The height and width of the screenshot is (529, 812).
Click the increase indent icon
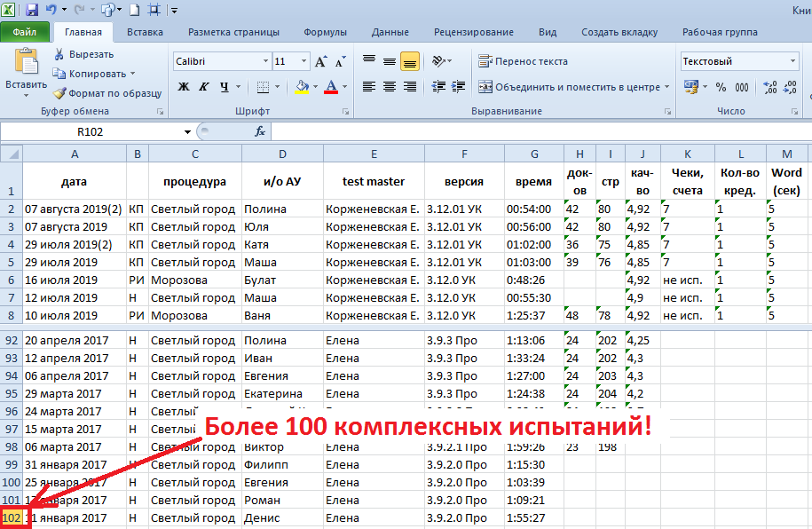(x=459, y=87)
